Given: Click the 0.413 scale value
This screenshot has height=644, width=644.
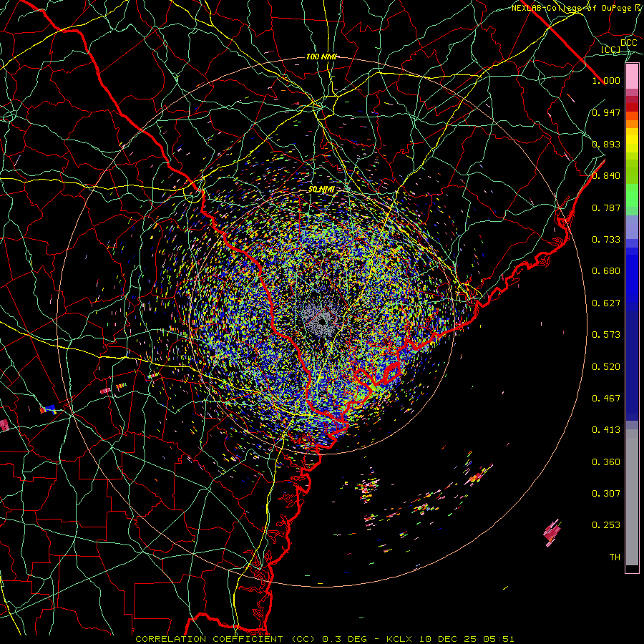Looking at the screenshot, I should point(606,430).
